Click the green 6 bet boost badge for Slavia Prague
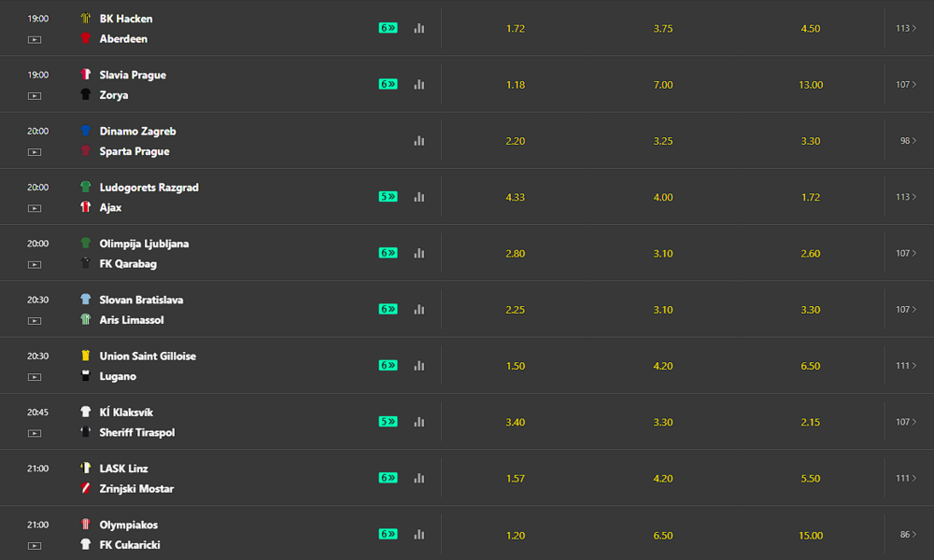 [x=388, y=84]
